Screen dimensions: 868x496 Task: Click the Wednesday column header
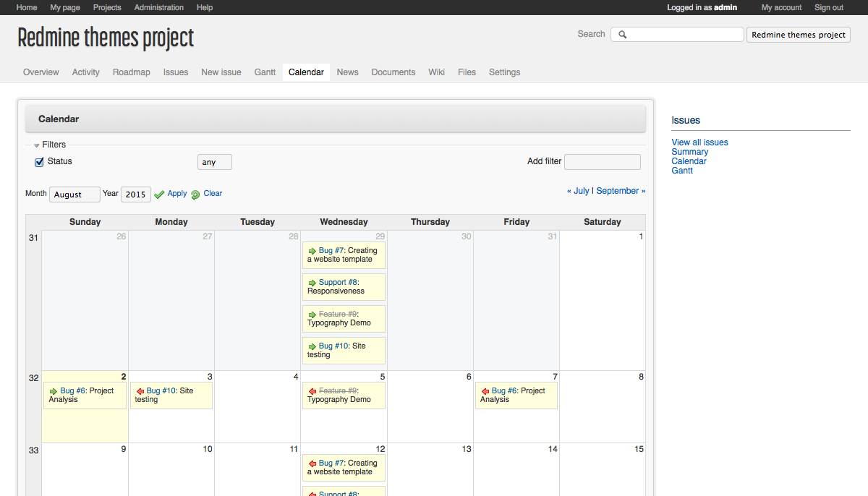click(x=344, y=222)
